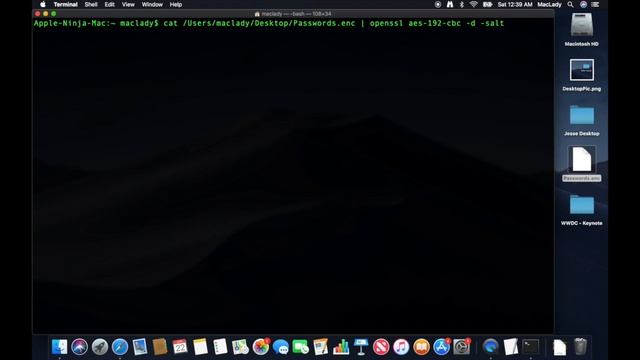The height and width of the screenshot is (360, 640).
Task: Open the Terminal application menu
Action: coord(66,4)
